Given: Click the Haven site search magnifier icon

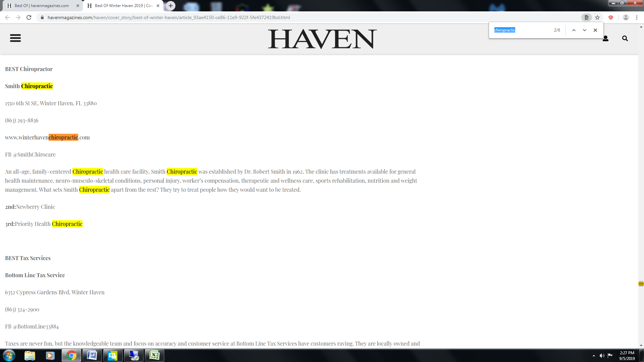Looking at the screenshot, I should tap(625, 39).
